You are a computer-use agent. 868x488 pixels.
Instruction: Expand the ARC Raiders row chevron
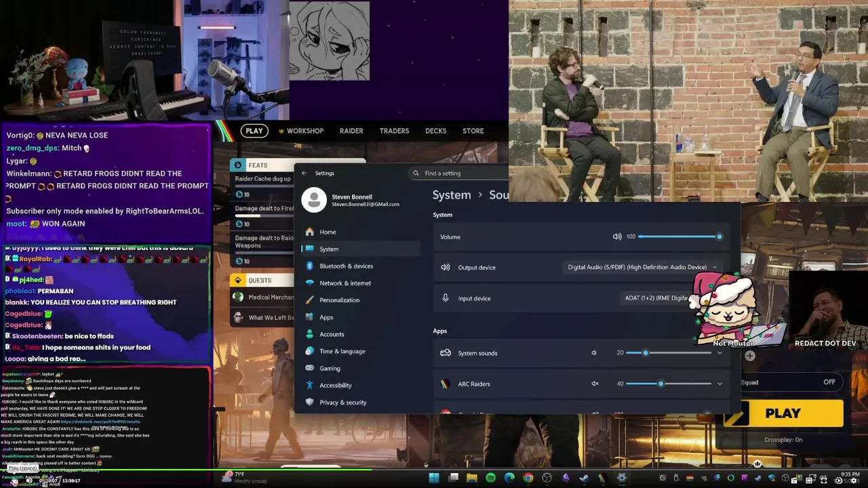(719, 384)
